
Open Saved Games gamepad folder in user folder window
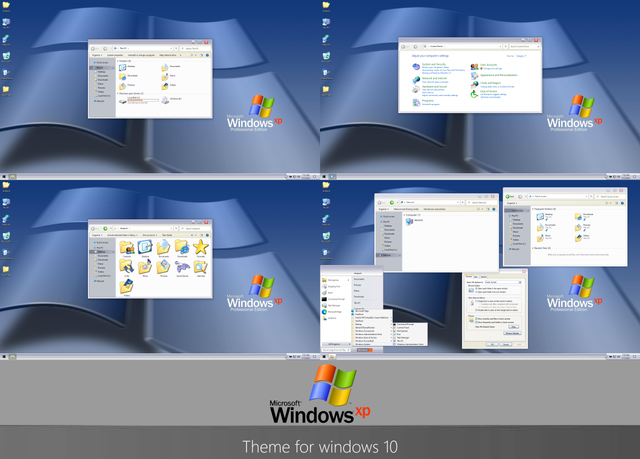tap(182, 267)
